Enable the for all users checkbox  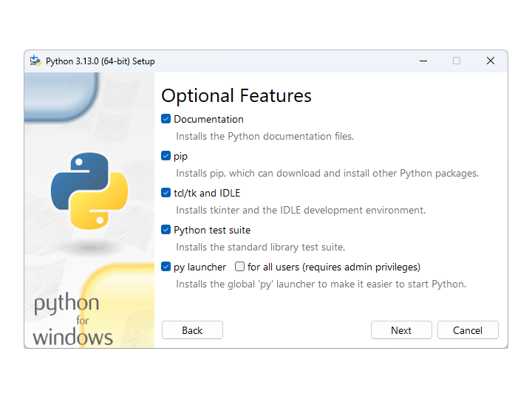239,267
